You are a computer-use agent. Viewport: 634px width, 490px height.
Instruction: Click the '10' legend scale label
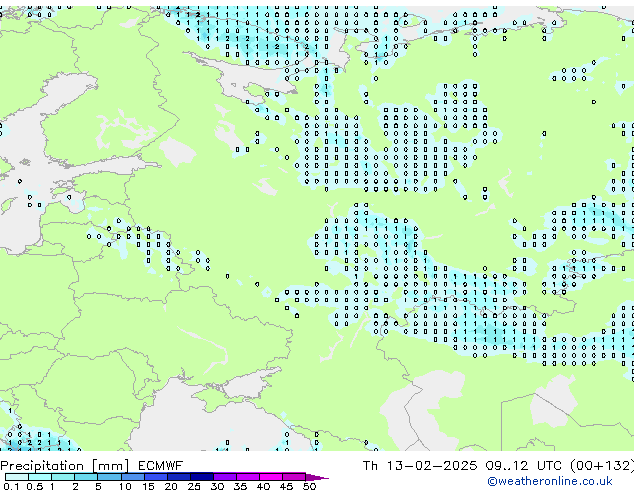click(x=125, y=486)
